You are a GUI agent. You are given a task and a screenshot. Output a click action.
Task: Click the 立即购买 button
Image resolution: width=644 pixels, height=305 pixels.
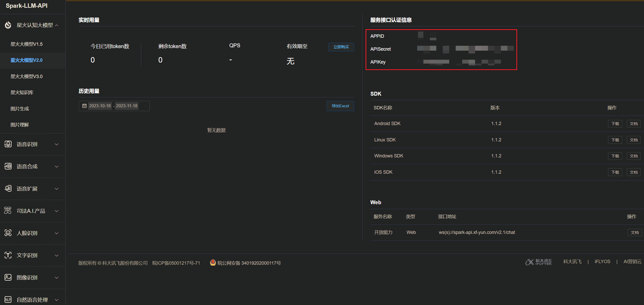341,47
